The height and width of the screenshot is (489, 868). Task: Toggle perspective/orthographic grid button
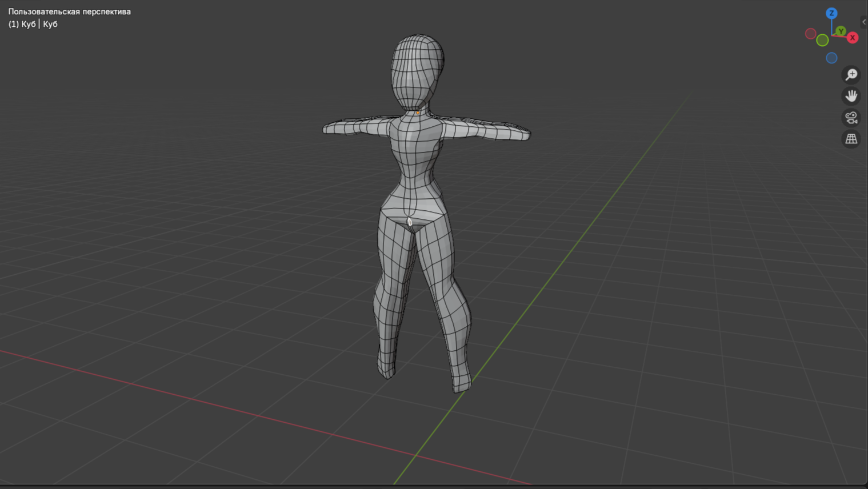coord(851,139)
